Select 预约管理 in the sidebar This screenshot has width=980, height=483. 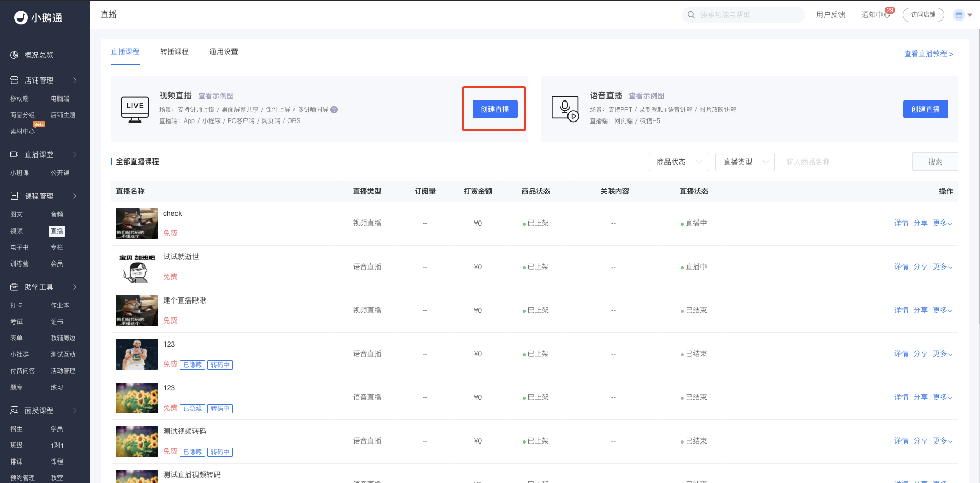[23, 478]
